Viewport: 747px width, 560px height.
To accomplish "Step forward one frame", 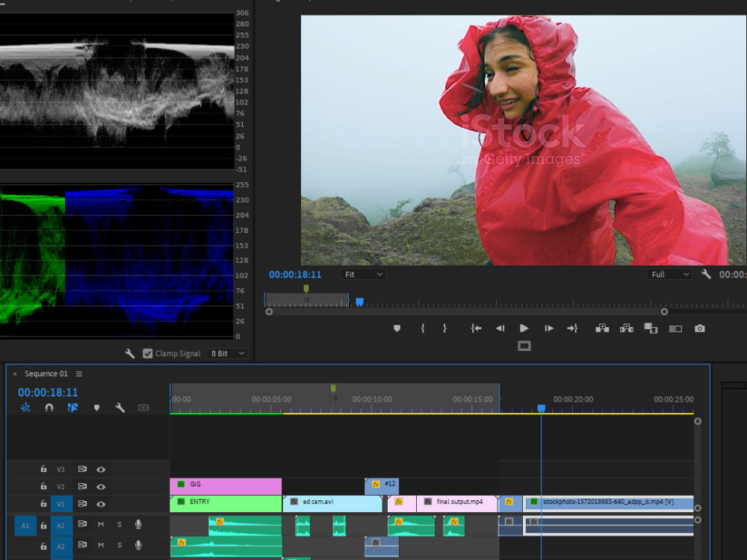I will (549, 328).
